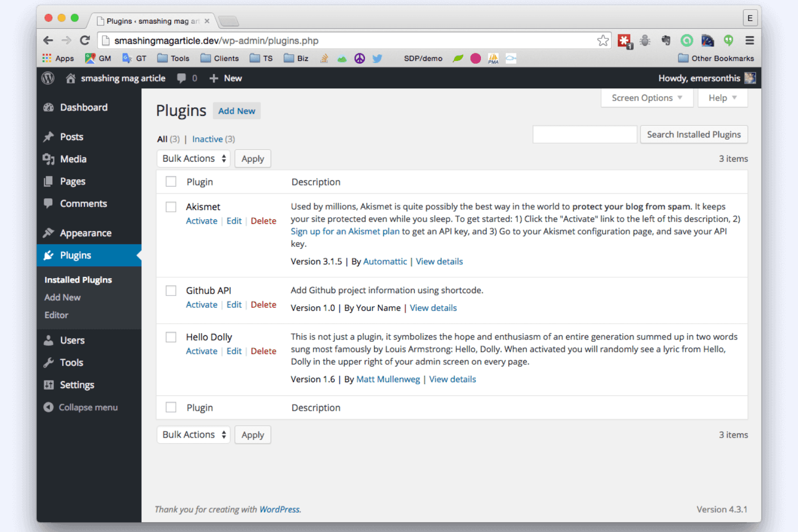Open the TS bookmarks folder
The height and width of the screenshot is (532, 798).
(262, 58)
